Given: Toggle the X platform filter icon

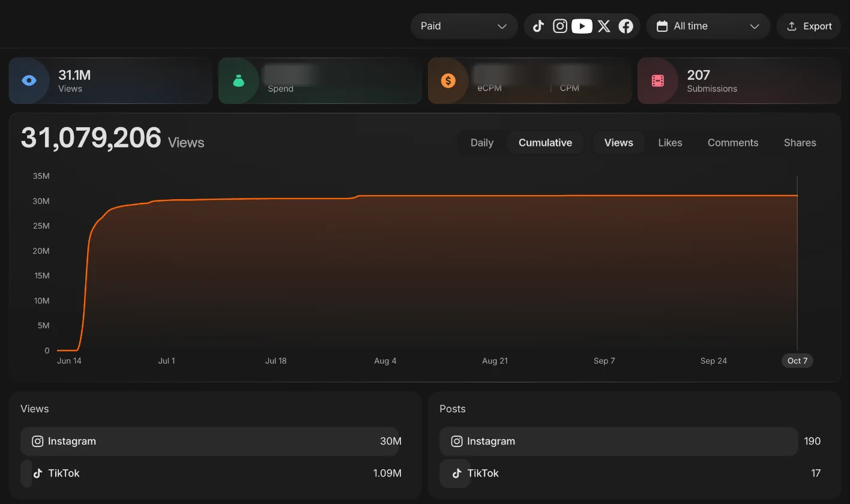Looking at the screenshot, I should (604, 26).
